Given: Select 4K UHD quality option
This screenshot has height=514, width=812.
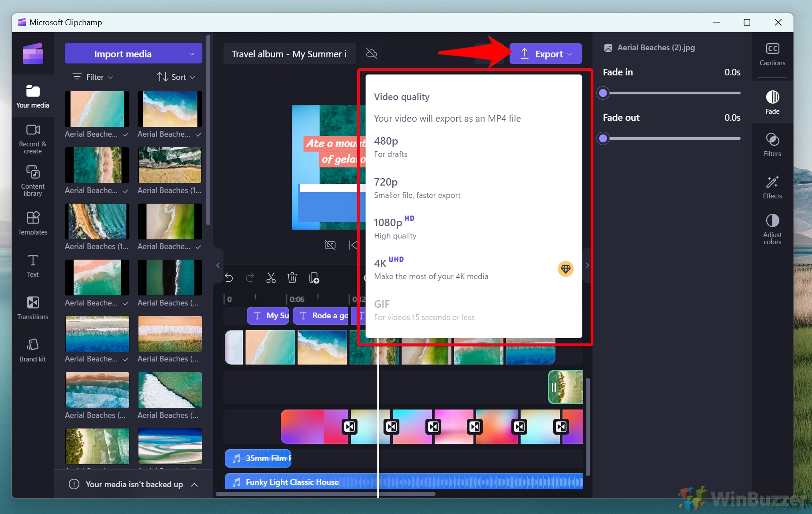Looking at the screenshot, I should pyautogui.click(x=473, y=269).
